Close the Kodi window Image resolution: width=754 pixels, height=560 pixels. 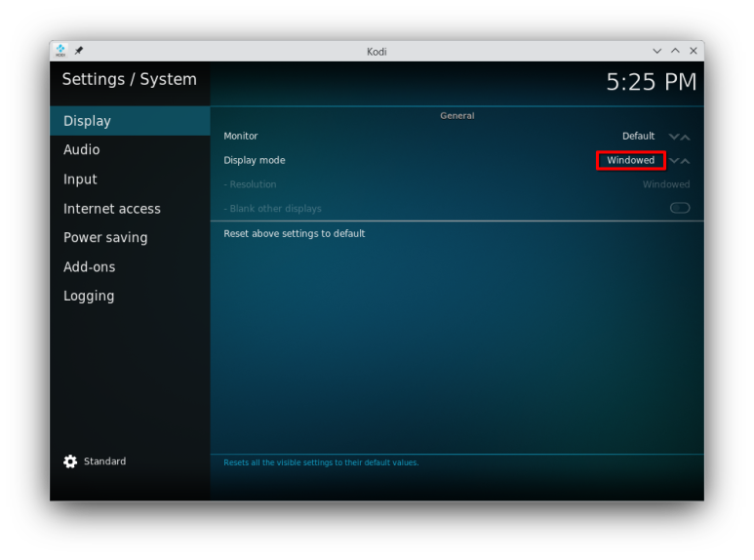click(x=694, y=51)
